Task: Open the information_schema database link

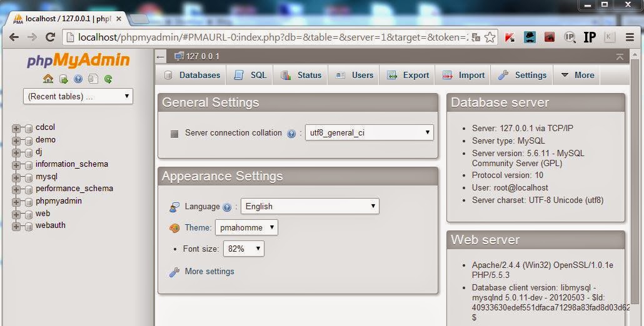Action: click(x=72, y=164)
